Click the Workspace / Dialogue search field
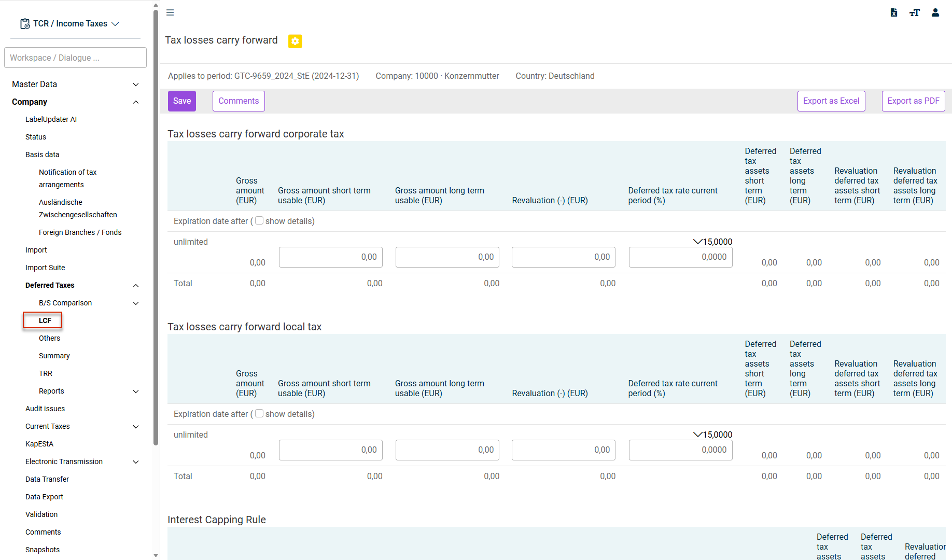The width and height of the screenshot is (952, 560). 75,58
